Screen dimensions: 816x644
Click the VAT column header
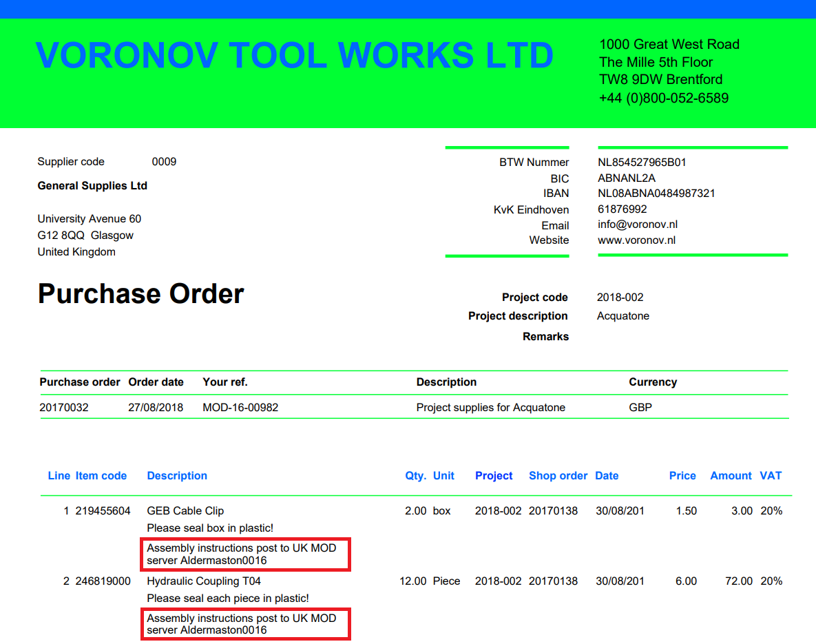coord(771,476)
